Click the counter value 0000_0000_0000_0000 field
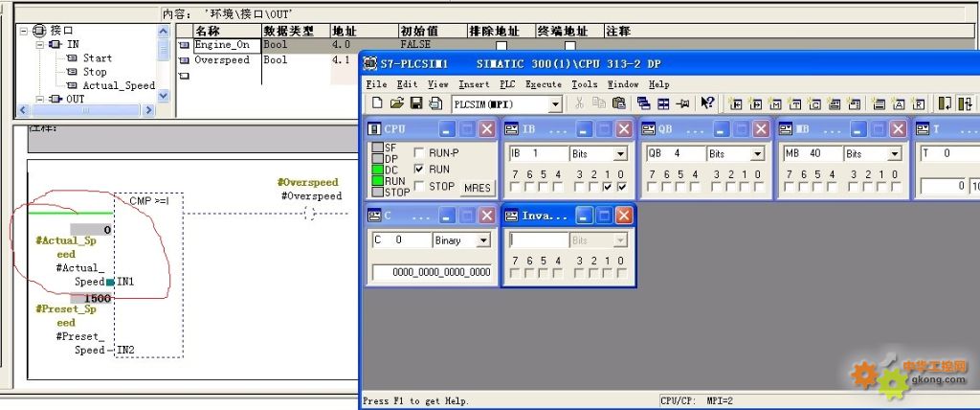 click(x=432, y=272)
